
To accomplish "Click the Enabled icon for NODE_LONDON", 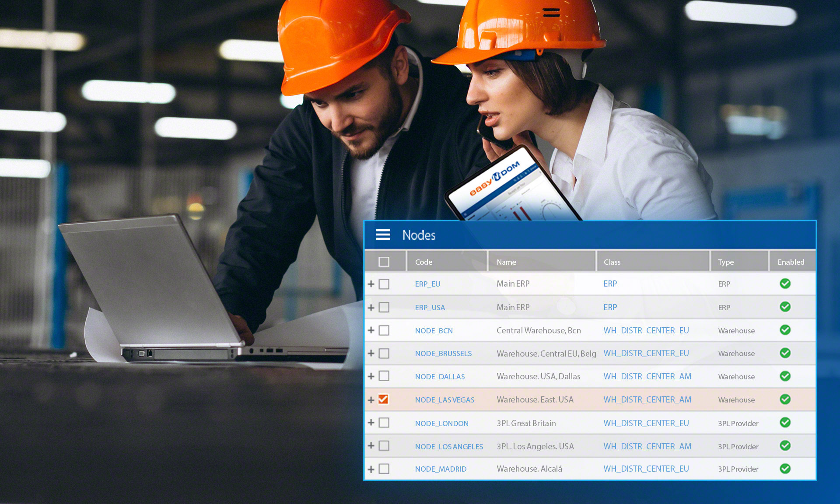I will point(784,423).
